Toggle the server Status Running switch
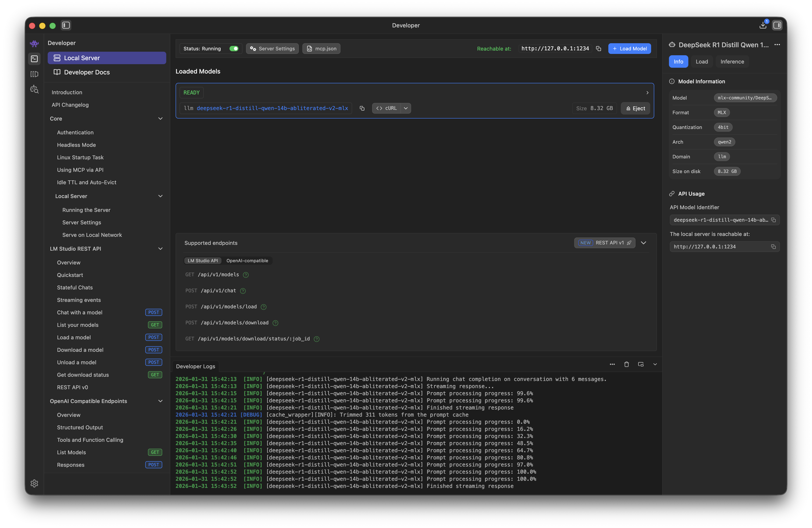 coord(234,48)
